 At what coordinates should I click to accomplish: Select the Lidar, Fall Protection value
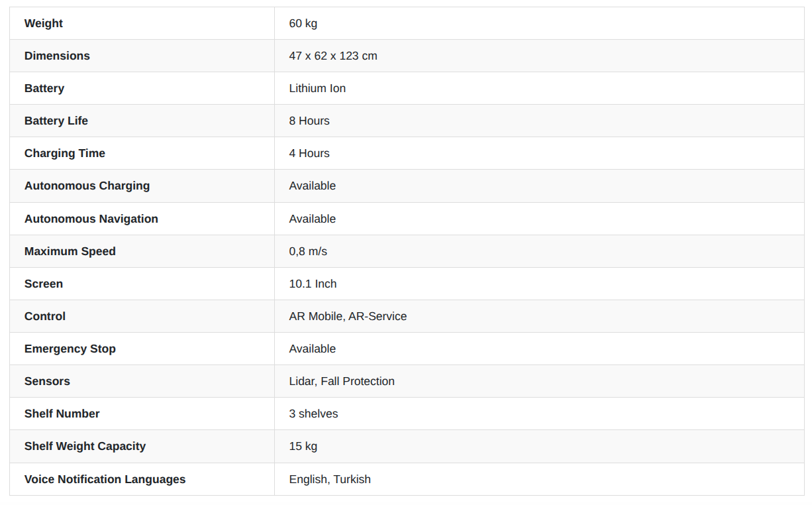click(x=342, y=381)
